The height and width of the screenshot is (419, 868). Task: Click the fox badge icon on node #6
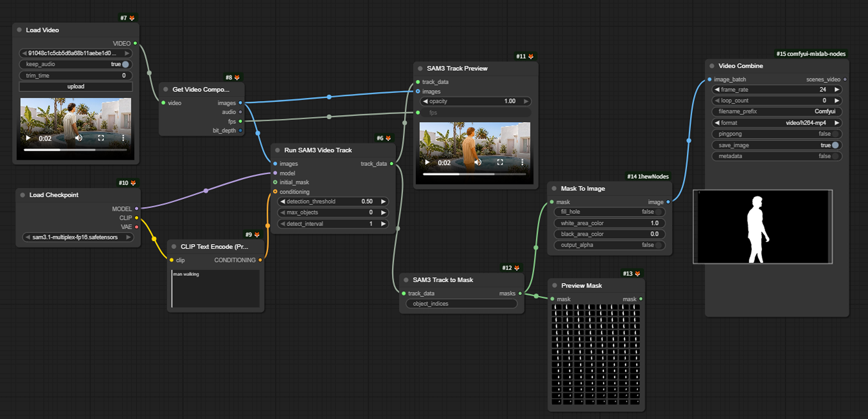(388, 138)
